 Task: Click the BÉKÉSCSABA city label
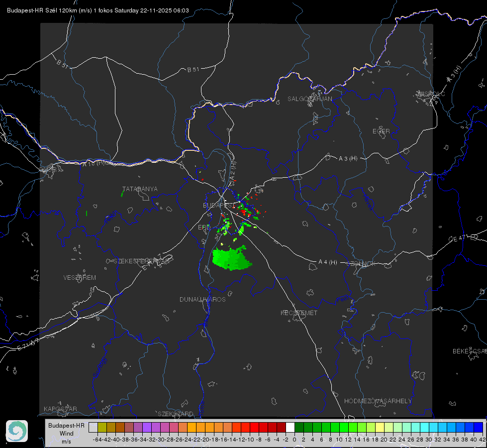coord(470,351)
